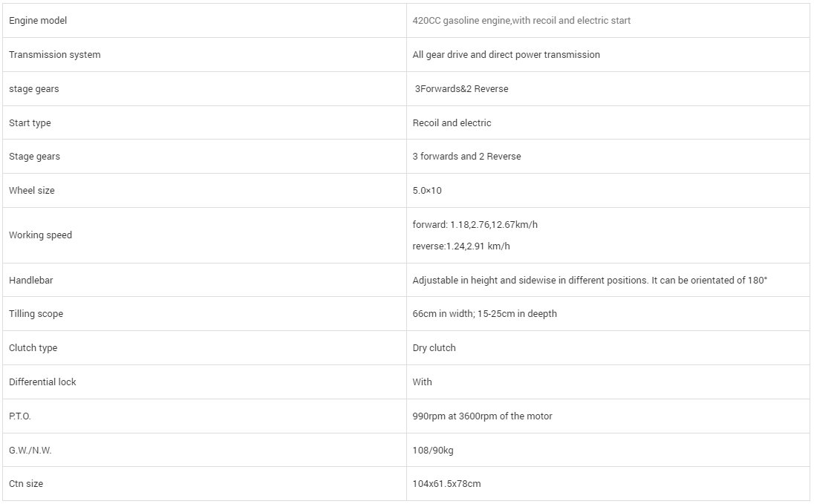Screen dimensions: 814x504
Task: Click the 5.0×10 wheel size value
Action: pos(427,191)
